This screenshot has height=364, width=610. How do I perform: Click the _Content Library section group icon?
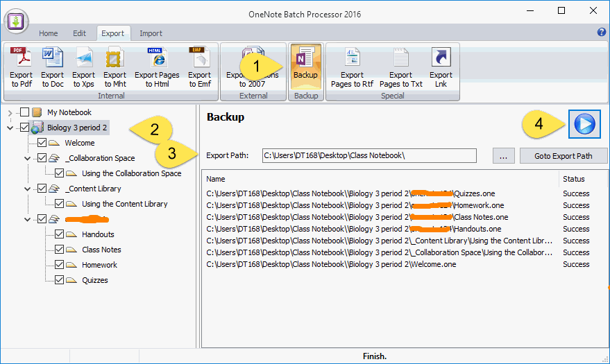[54, 189]
